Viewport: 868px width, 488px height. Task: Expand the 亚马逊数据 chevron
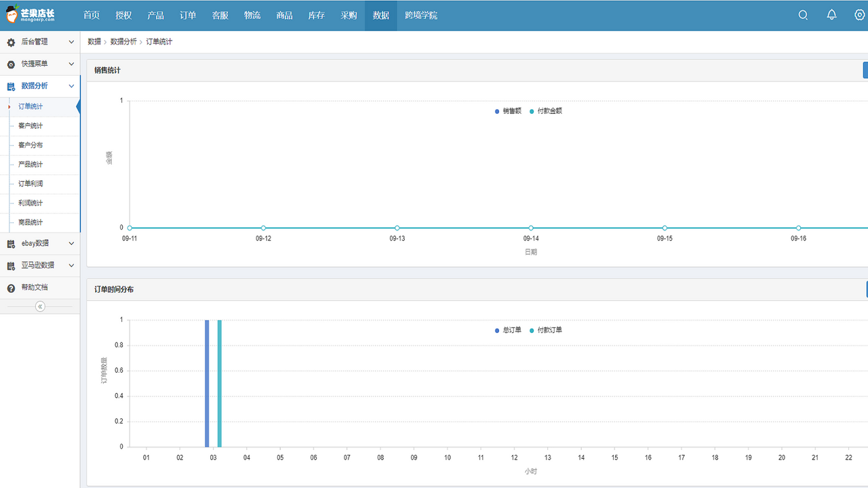pos(71,266)
